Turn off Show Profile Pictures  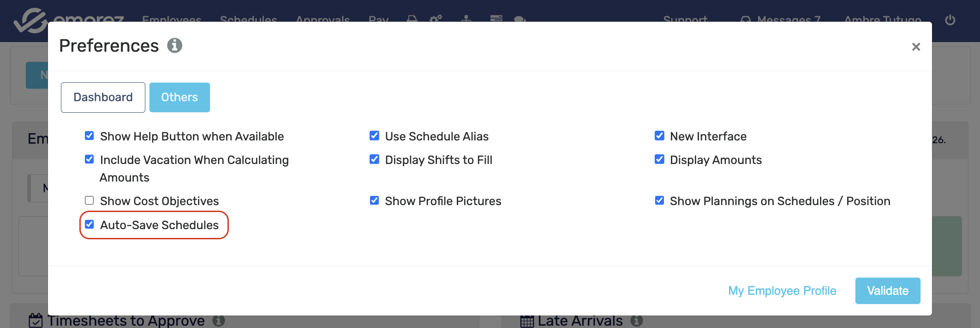[x=375, y=200]
